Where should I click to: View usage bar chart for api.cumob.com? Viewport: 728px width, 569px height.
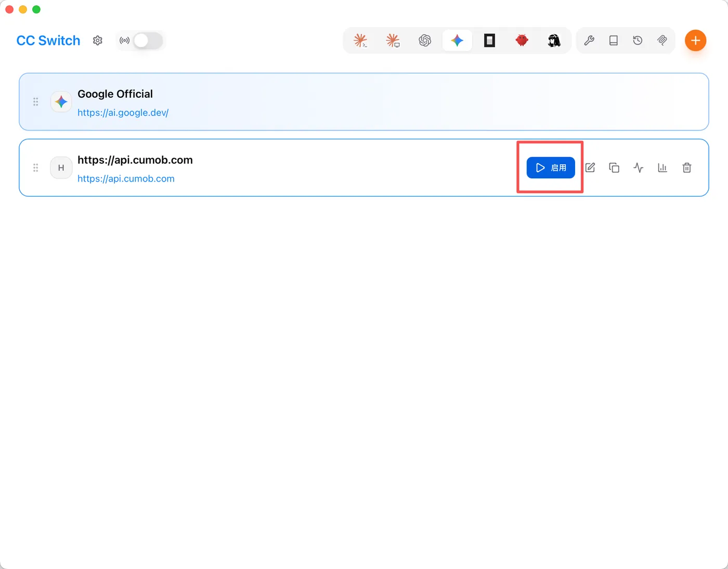click(662, 167)
